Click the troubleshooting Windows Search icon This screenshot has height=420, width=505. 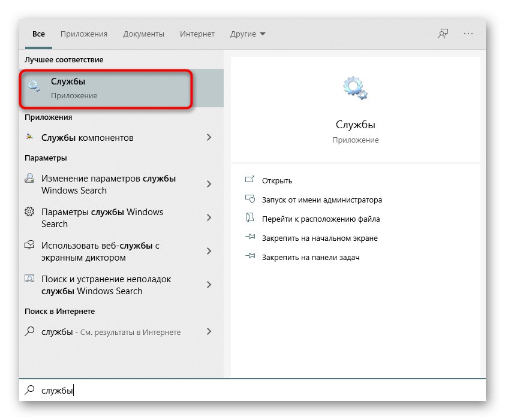[29, 279]
